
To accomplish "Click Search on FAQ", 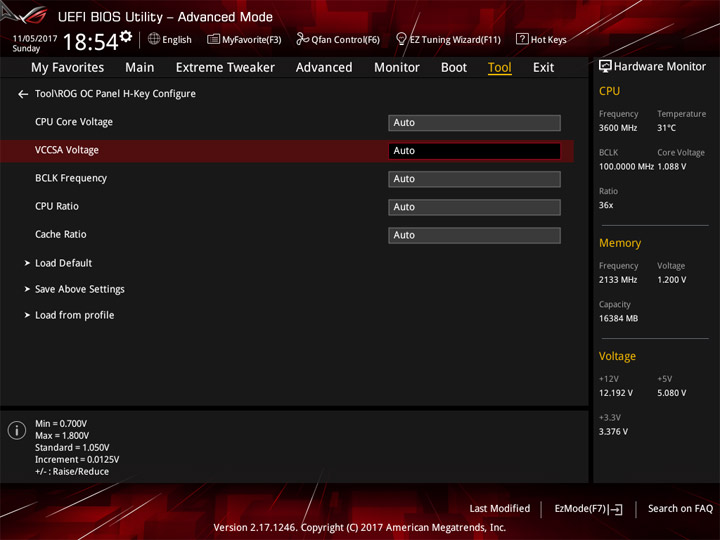I will coord(680,508).
